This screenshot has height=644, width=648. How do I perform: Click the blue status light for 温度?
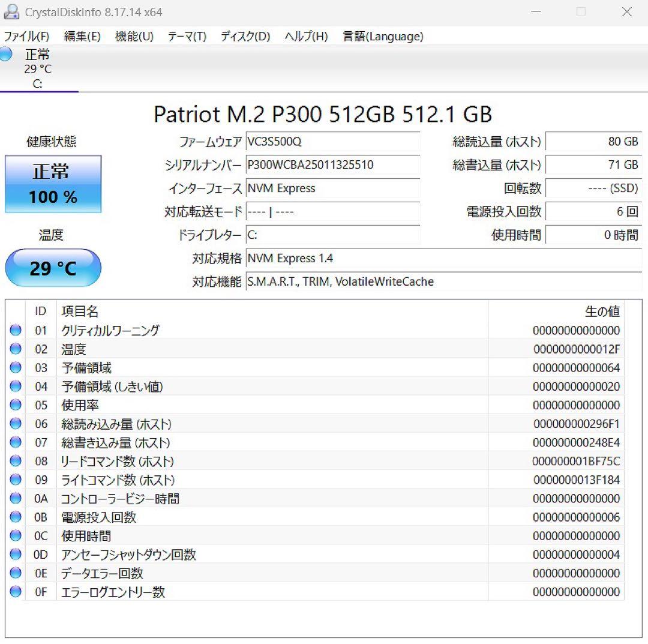pyautogui.click(x=15, y=349)
